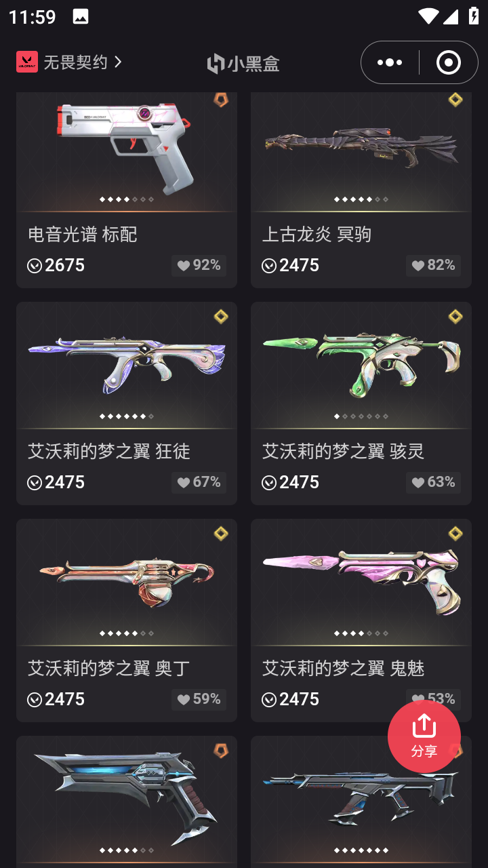Like 电音光谱 标配 with heart 92%

click(199, 265)
